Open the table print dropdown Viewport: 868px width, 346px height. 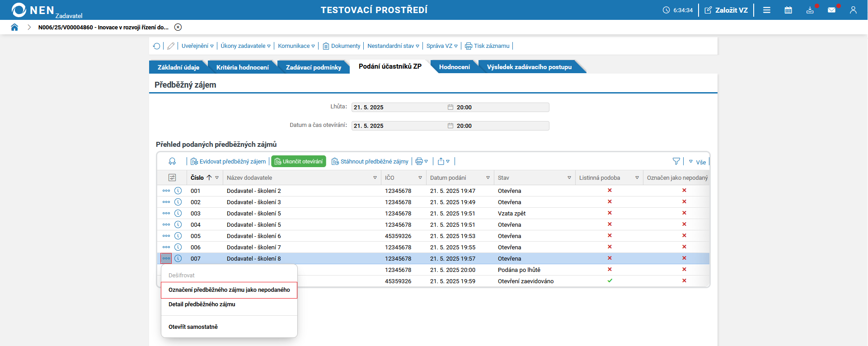click(422, 161)
